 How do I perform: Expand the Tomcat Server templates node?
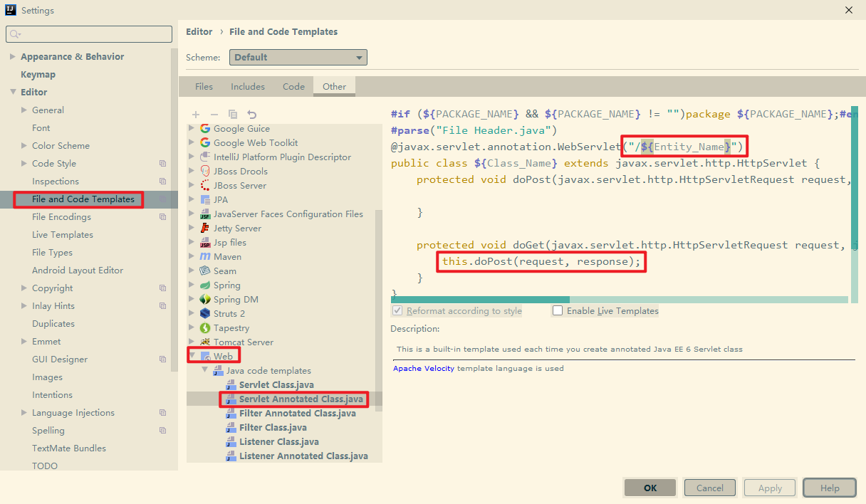[192, 342]
